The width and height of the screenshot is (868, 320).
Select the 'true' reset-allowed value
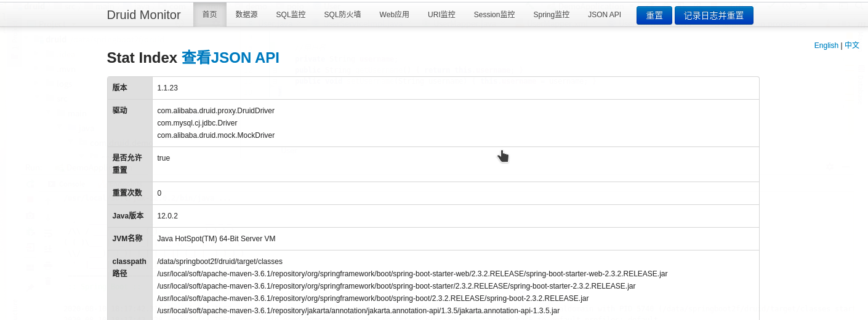point(163,158)
